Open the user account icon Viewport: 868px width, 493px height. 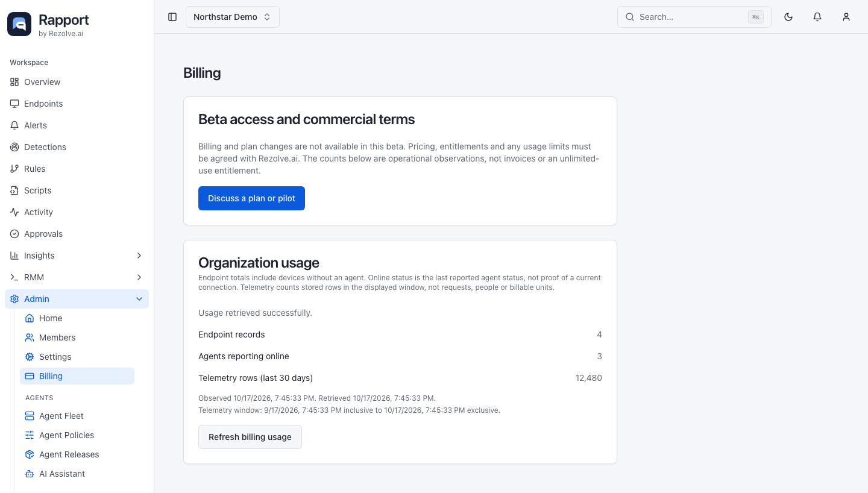pyautogui.click(x=846, y=17)
